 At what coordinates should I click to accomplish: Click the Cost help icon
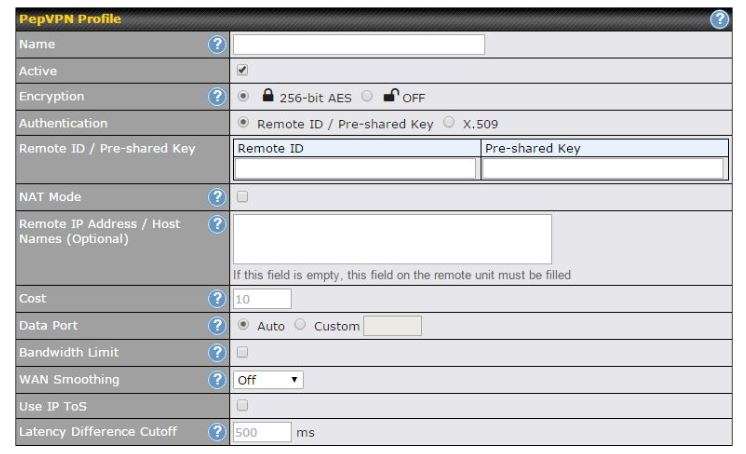coord(214,299)
